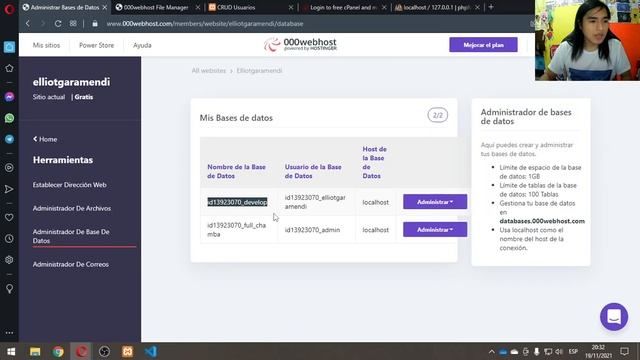This screenshot has height=360, width=640.
Task: Open a new browser tab
Action: [x=491, y=7]
